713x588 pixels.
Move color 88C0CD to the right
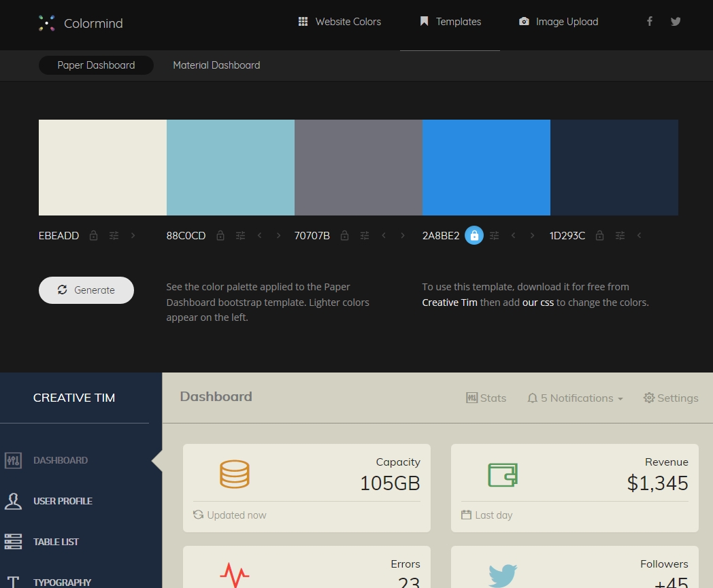(278, 236)
